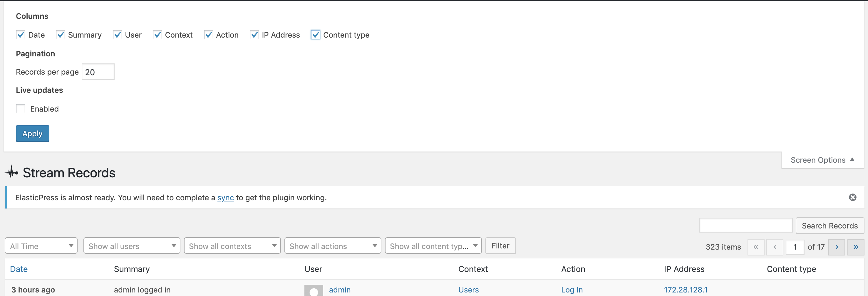The image size is (868, 296).
Task: Filter by the Log In action link
Action: tap(572, 290)
